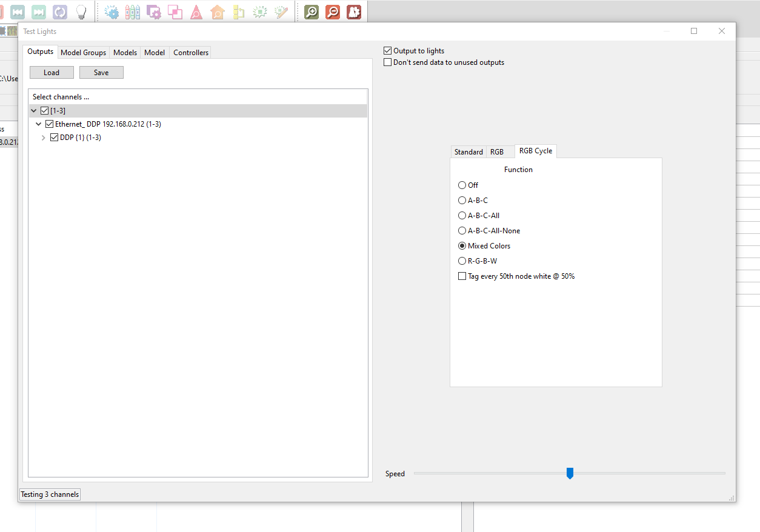Open the House Preview icon
Screen dimensions: 760x532
218,12
